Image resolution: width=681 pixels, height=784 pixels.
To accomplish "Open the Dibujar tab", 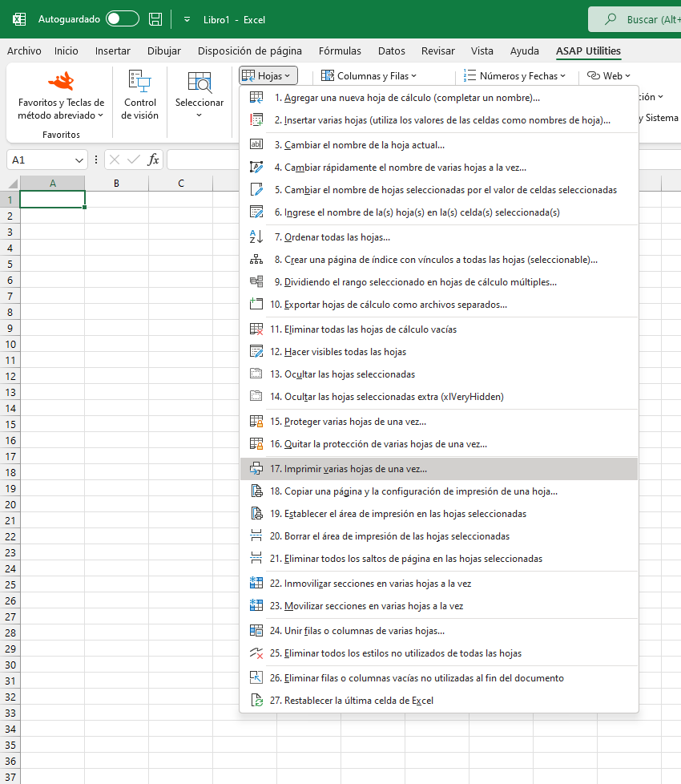I will pos(164,51).
